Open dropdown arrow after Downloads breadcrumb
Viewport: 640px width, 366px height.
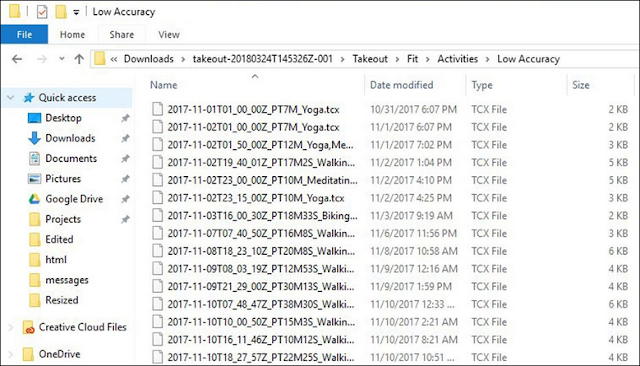coord(183,59)
